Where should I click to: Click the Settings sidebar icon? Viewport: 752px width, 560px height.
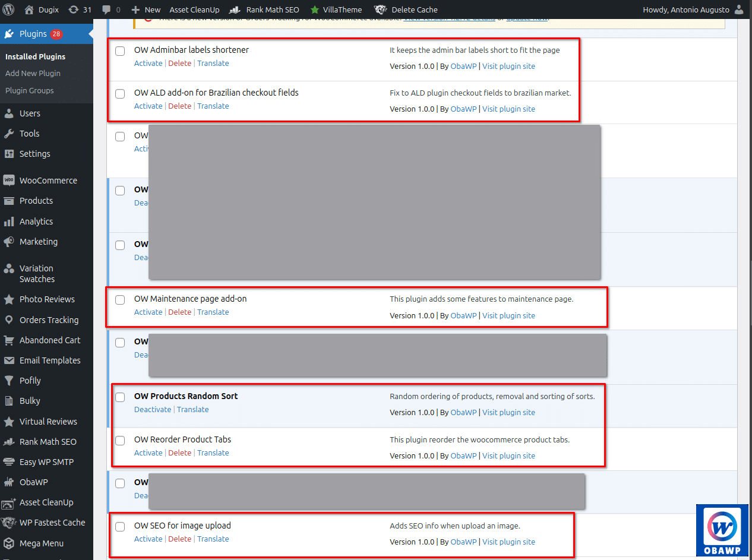click(x=9, y=154)
